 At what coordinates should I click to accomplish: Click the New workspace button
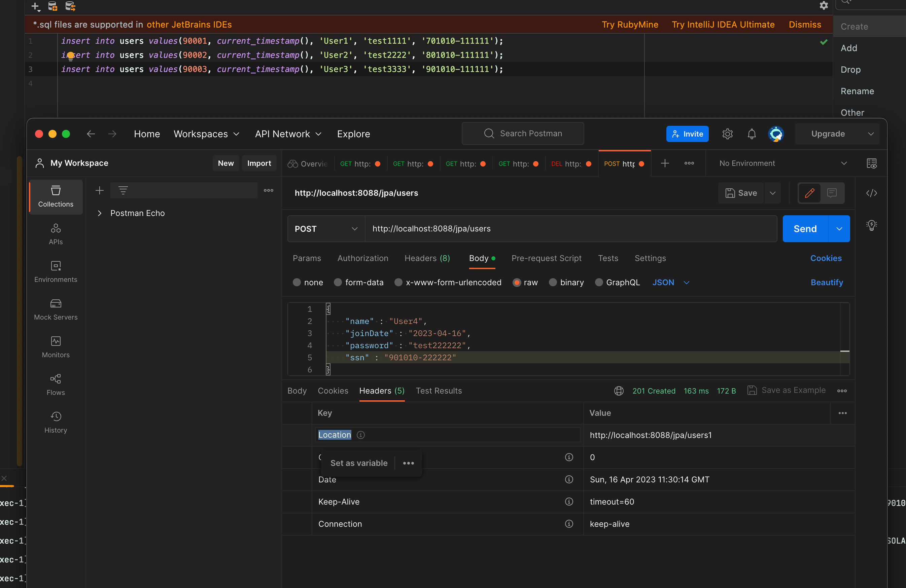(226, 163)
